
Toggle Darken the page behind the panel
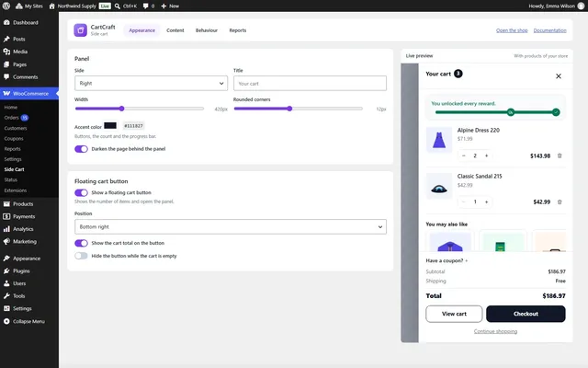81,149
